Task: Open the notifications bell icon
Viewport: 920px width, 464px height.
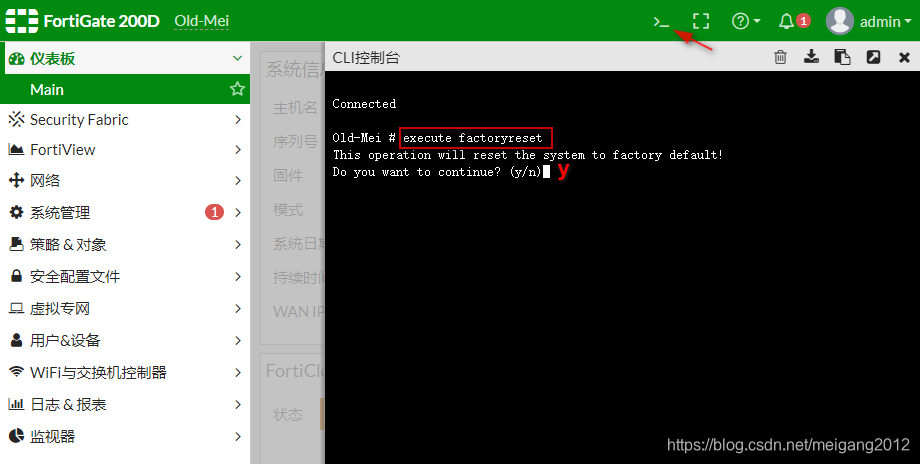Action: pos(786,22)
